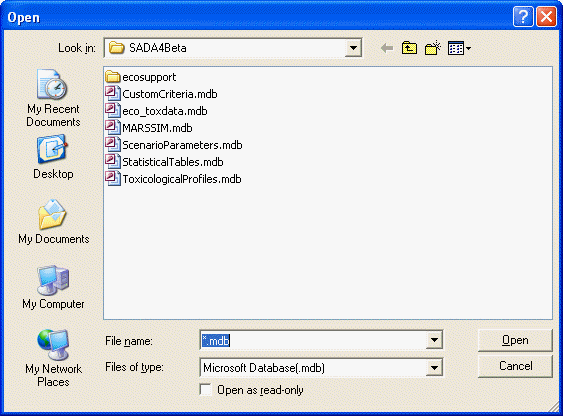Click the File name input field
Screen dimensions: 563x416
[313, 340]
